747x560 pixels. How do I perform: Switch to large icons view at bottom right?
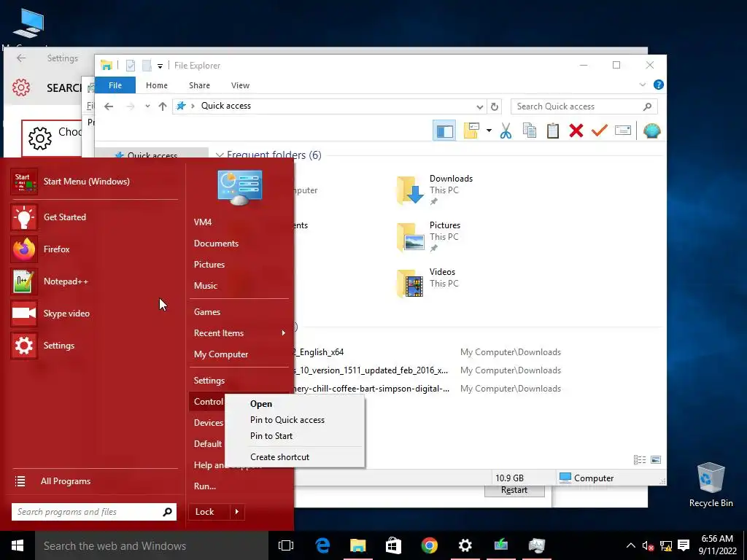656,459
